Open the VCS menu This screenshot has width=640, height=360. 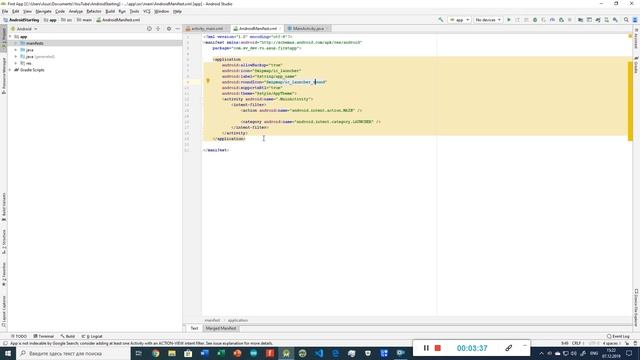click(147, 11)
